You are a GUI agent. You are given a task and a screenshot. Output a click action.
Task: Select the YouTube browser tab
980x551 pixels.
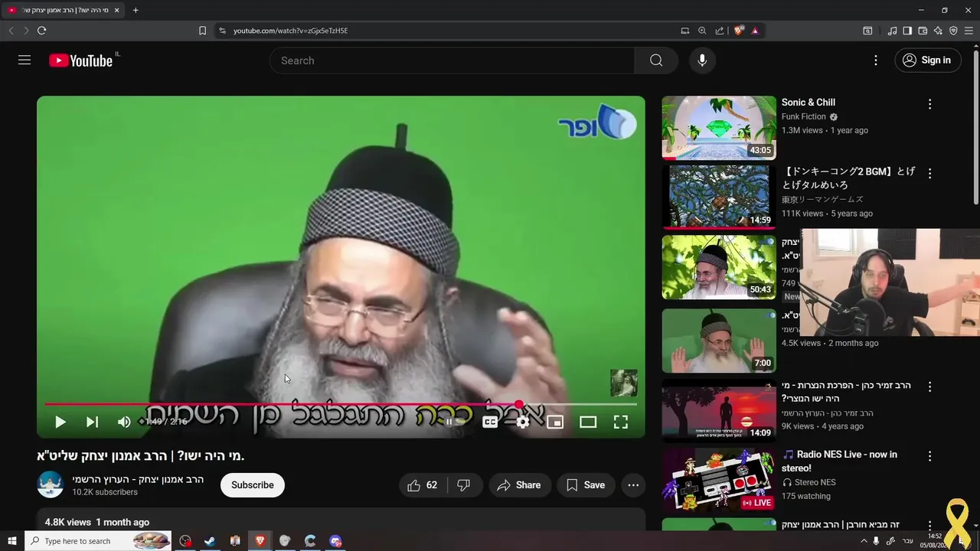[64, 10]
